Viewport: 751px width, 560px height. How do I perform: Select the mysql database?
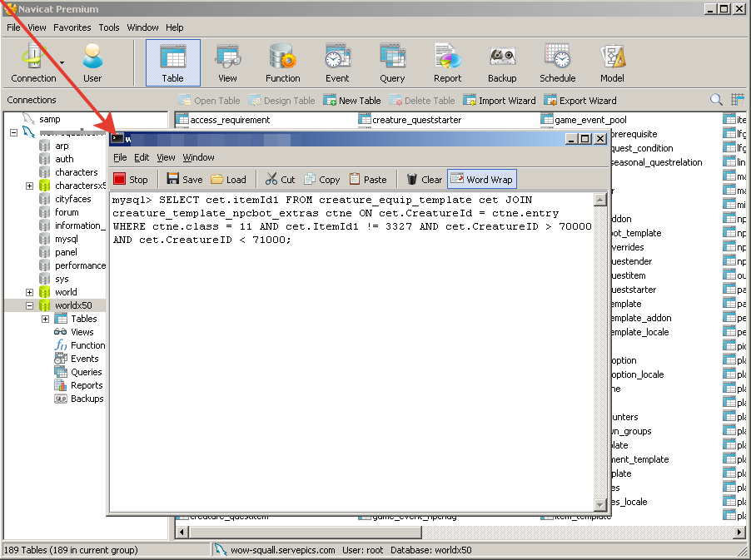click(x=66, y=239)
